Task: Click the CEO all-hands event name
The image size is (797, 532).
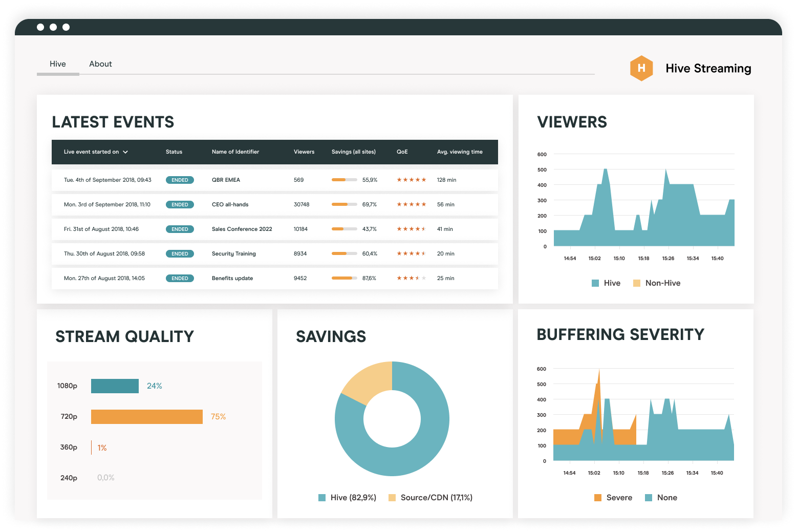Action: (230, 204)
